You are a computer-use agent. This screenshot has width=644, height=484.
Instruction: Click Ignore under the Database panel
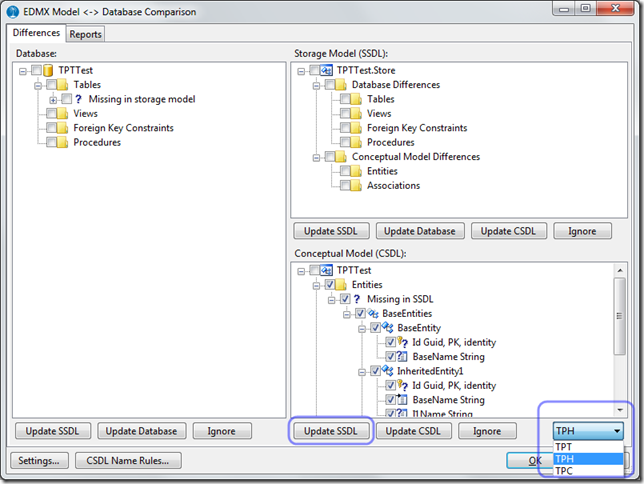click(x=221, y=431)
